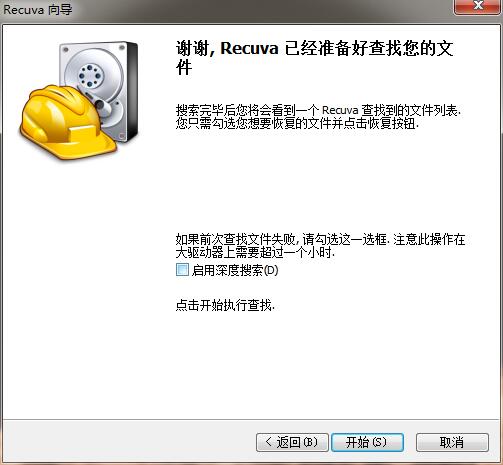Click the Recuva 向导 window title
The image size is (503, 465).
(38, 9)
